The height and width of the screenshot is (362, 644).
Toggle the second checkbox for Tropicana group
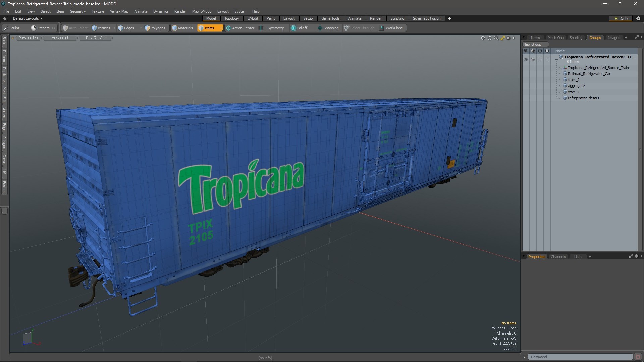(547, 59)
